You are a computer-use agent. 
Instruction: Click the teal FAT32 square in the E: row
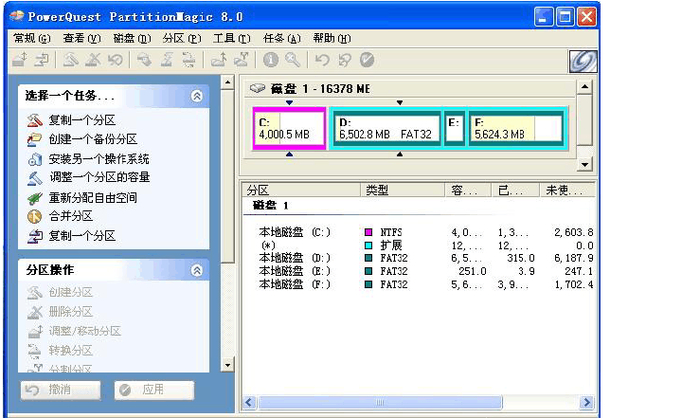(x=368, y=271)
